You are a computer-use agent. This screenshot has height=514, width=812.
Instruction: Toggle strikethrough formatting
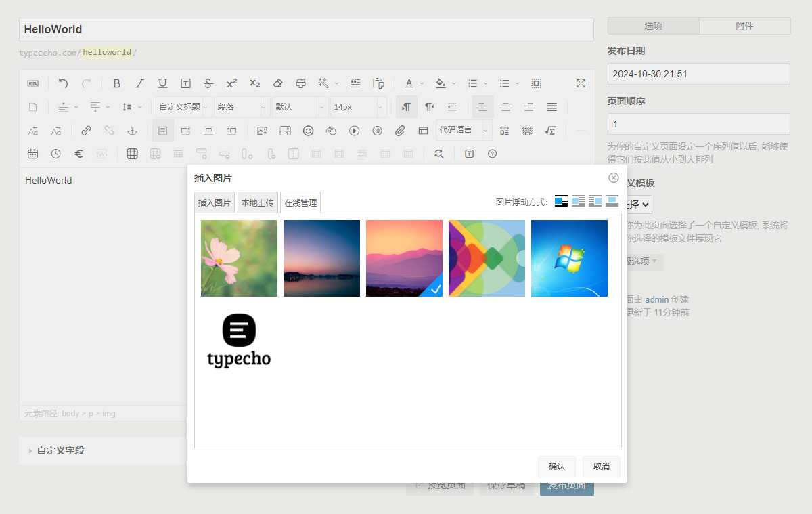coord(208,83)
